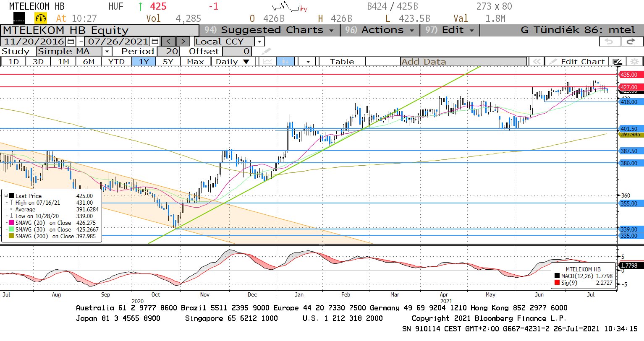
Task: Click into the Add Data field
Action: 463,62
